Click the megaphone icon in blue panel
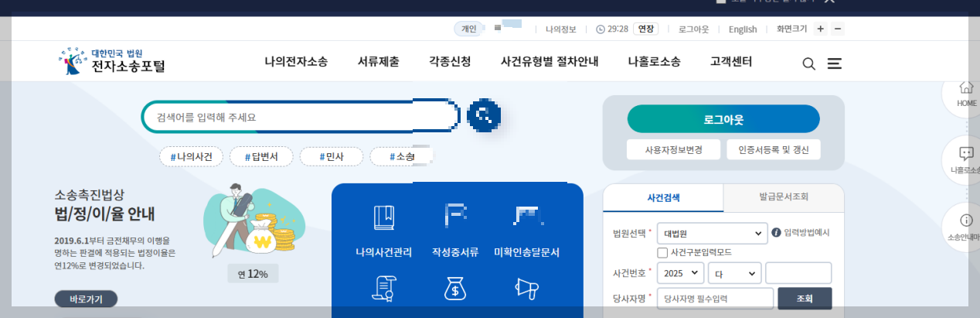 coord(526,289)
